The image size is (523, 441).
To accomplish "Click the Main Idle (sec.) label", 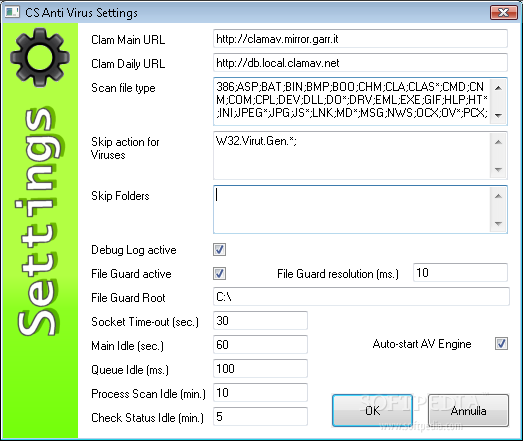I will click(x=127, y=346).
